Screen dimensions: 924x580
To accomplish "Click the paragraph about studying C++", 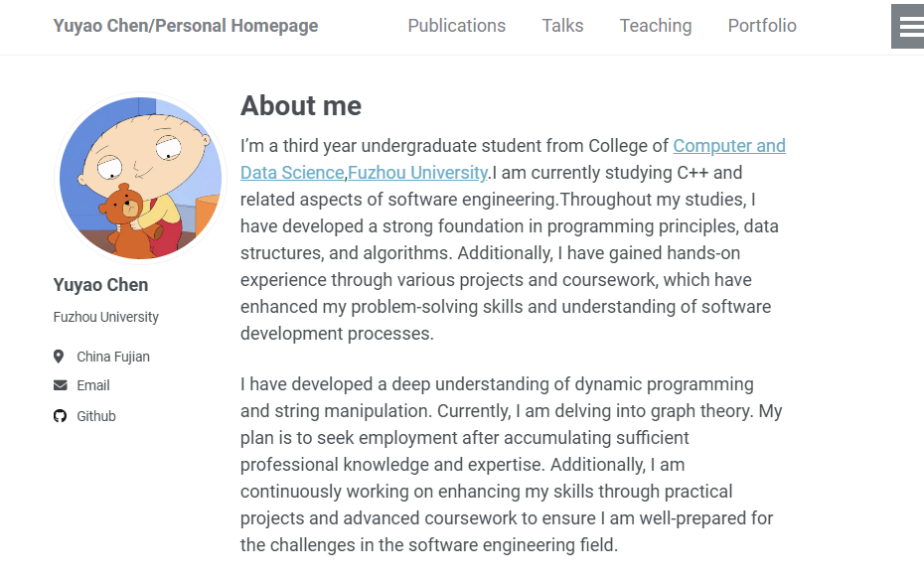I will [512, 253].
